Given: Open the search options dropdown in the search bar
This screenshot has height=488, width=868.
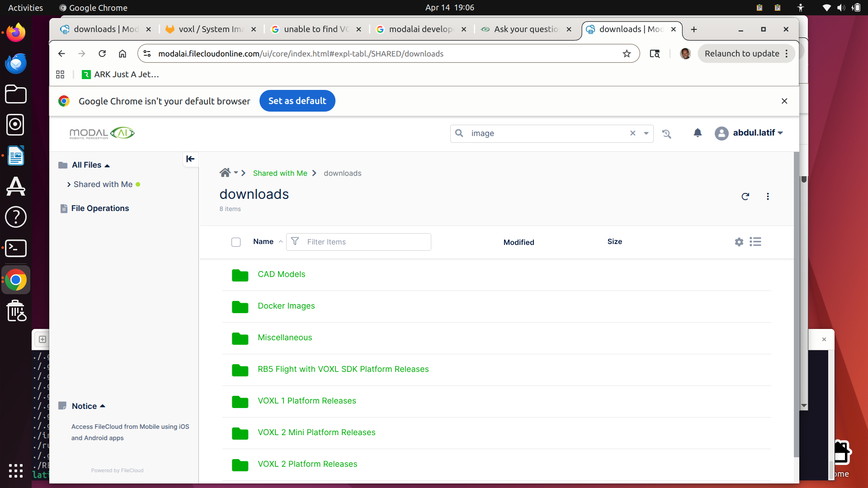Looking at the screenshot, I should (646, 133).
